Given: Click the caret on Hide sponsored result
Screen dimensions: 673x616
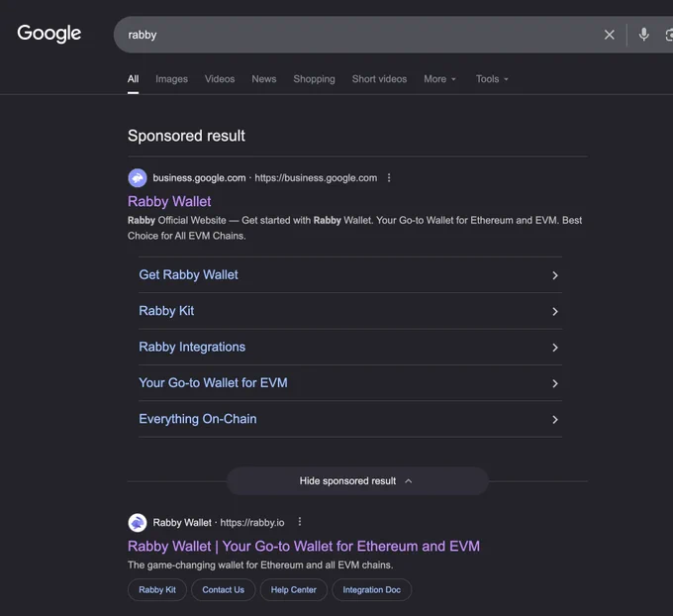Looking at the screenshot, I should pos(408,481).
